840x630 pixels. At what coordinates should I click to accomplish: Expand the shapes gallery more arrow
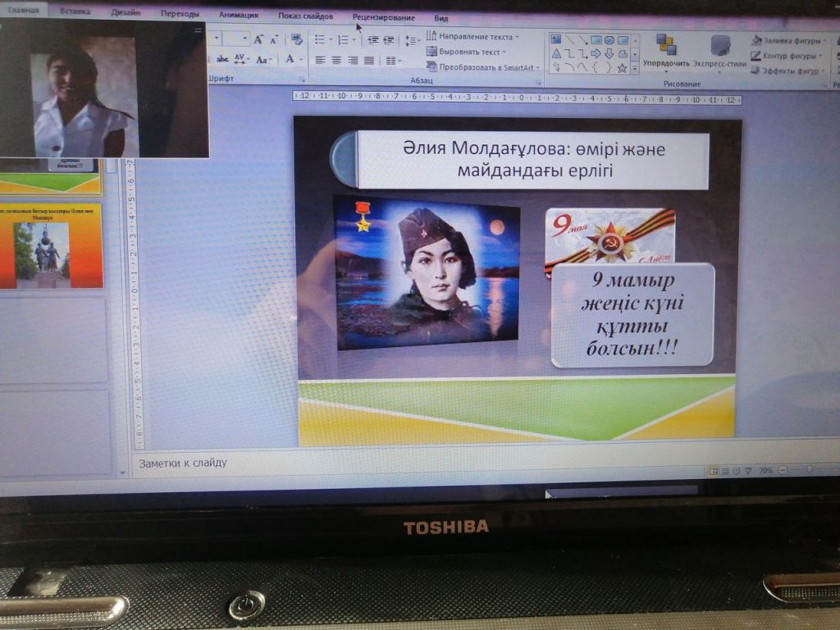pos(634,68)
